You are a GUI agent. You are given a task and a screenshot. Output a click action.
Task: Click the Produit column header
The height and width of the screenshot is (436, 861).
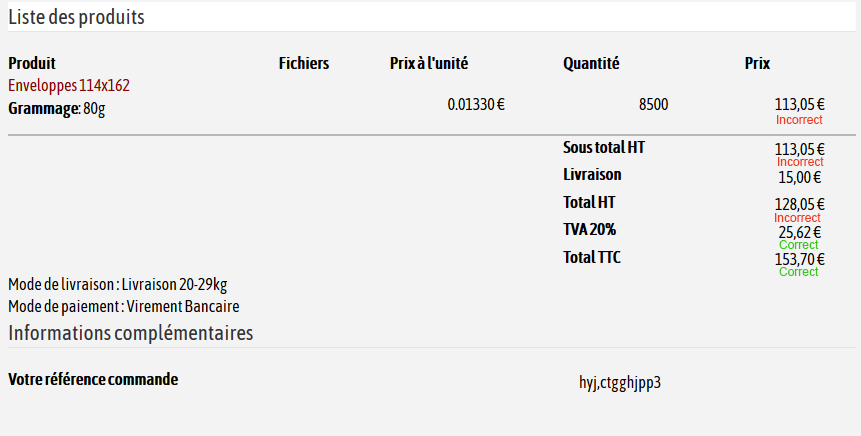(x=32, y=63)
